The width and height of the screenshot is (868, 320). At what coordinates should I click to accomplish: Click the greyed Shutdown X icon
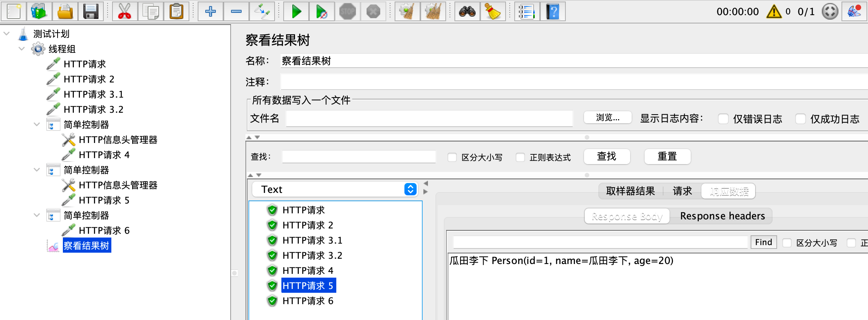point(373,11)
